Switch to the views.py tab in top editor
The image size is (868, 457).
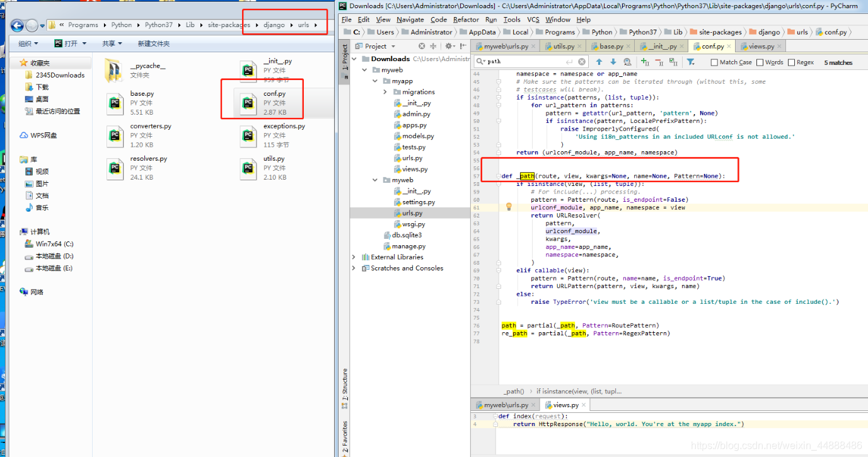click(761, 46)
